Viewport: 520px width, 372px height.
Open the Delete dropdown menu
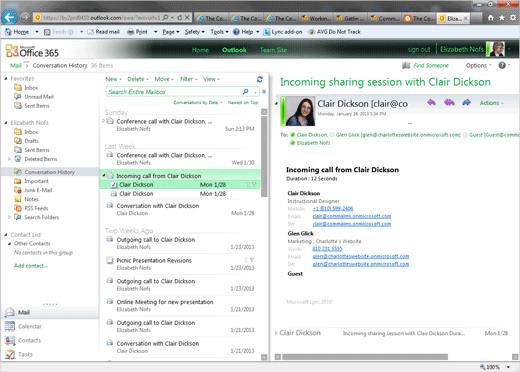point(138,79)
